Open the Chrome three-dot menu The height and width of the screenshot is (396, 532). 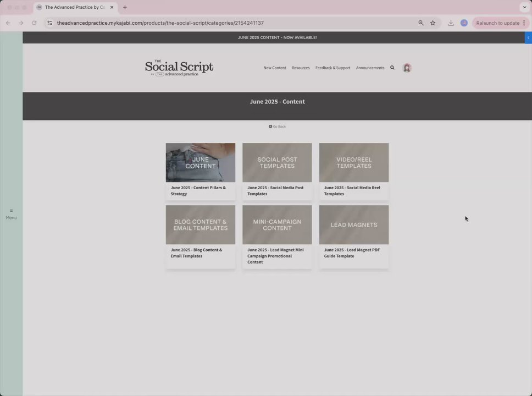(x=524, y=23)
